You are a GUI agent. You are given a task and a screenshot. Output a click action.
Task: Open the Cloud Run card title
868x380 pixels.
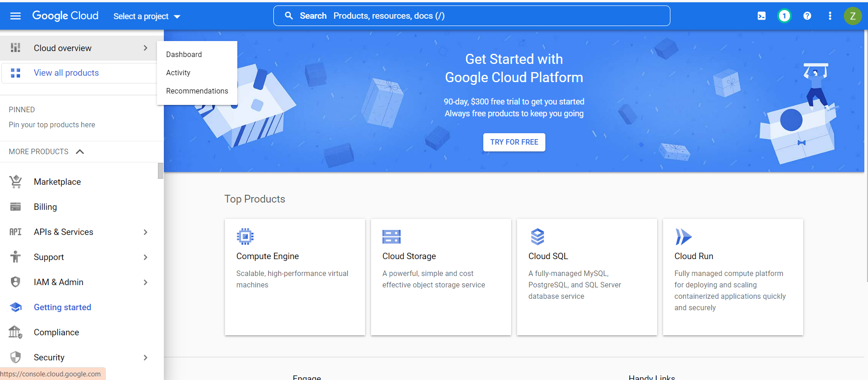click(694, 256)
